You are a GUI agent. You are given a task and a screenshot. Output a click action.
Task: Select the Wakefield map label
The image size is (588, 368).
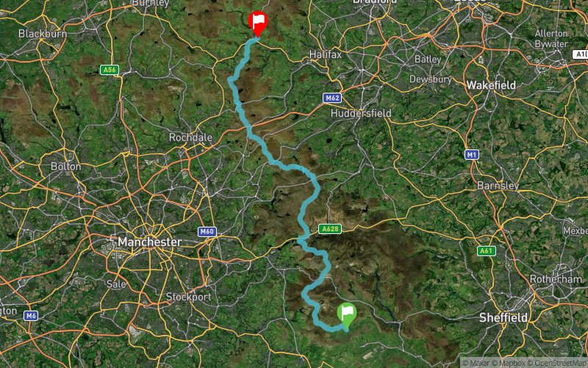point(491,85)
